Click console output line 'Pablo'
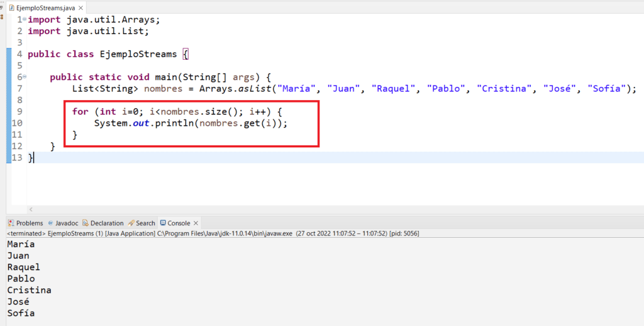 (x=21, y=279)
